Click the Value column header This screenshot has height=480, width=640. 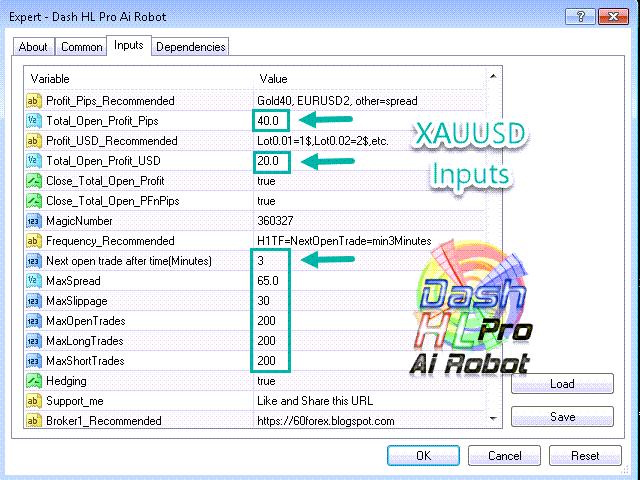coord(273,79)
